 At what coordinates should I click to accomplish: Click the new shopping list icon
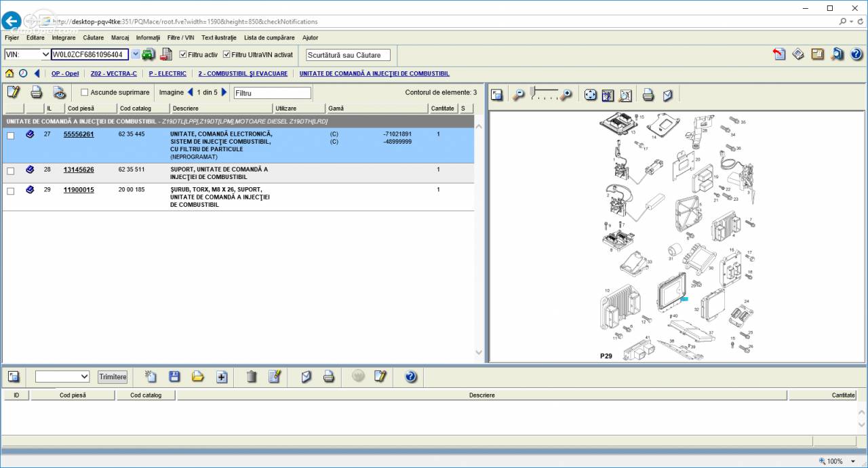pos(151,376)
